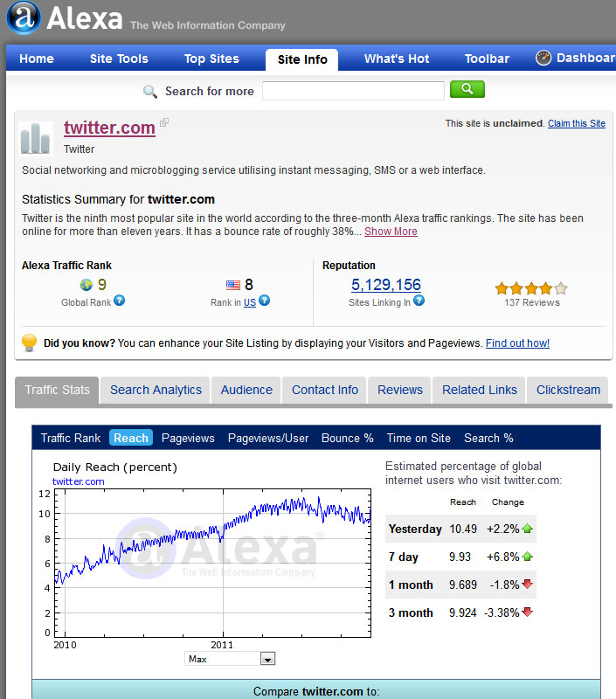616x699 pixels.
Task: Open the What's Hot tab
Action: pos(397,59)
